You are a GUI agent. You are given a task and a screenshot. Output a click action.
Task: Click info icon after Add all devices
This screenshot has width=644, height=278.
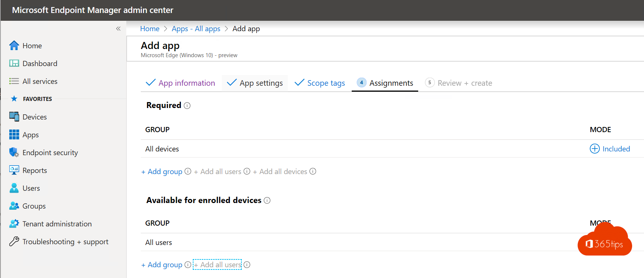point(313,171)
